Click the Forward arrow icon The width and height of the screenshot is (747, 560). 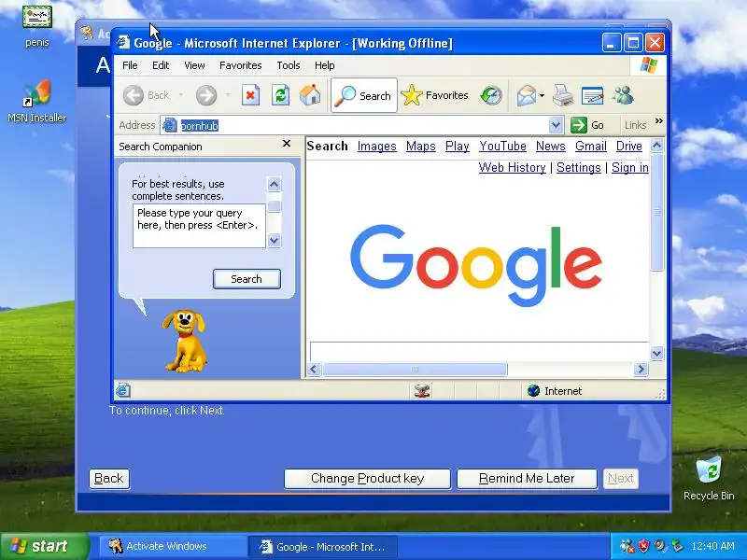[206, 96]
